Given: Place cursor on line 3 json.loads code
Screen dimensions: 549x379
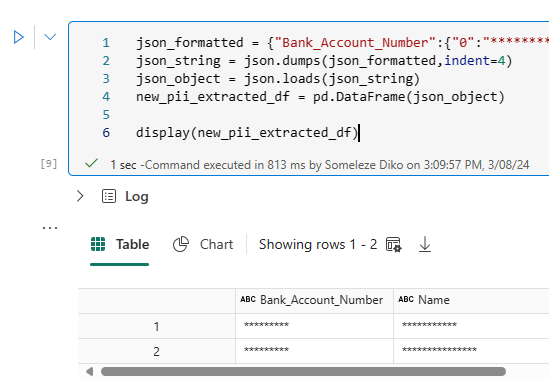Looking at the screenshot, I should 278,79.
